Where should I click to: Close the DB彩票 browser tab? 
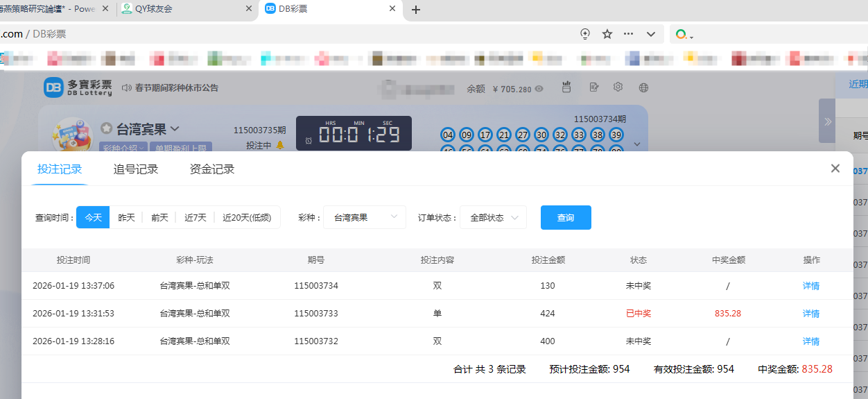click(x=392, y=9)
